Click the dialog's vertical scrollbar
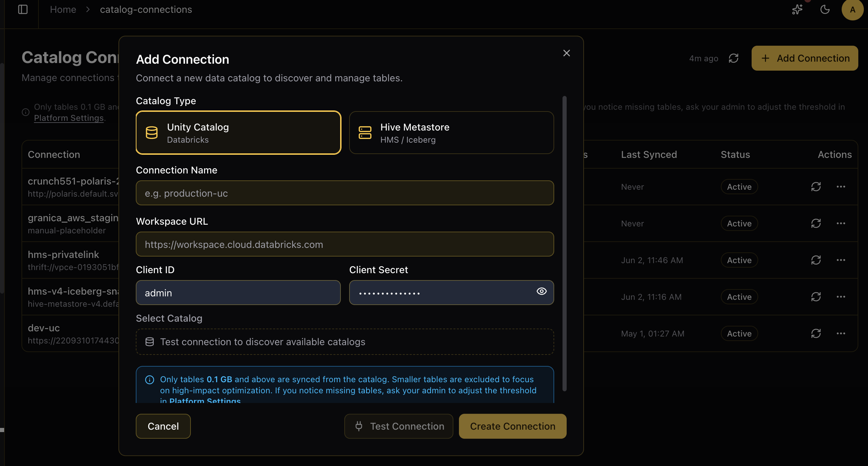 pos(565,243)
